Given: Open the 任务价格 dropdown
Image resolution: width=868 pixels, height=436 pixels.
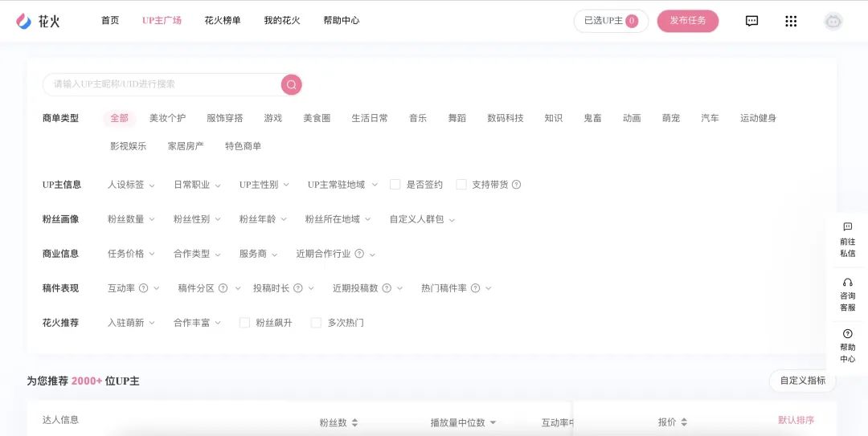Looking at the screenshot, I should [x=131, y=254].
